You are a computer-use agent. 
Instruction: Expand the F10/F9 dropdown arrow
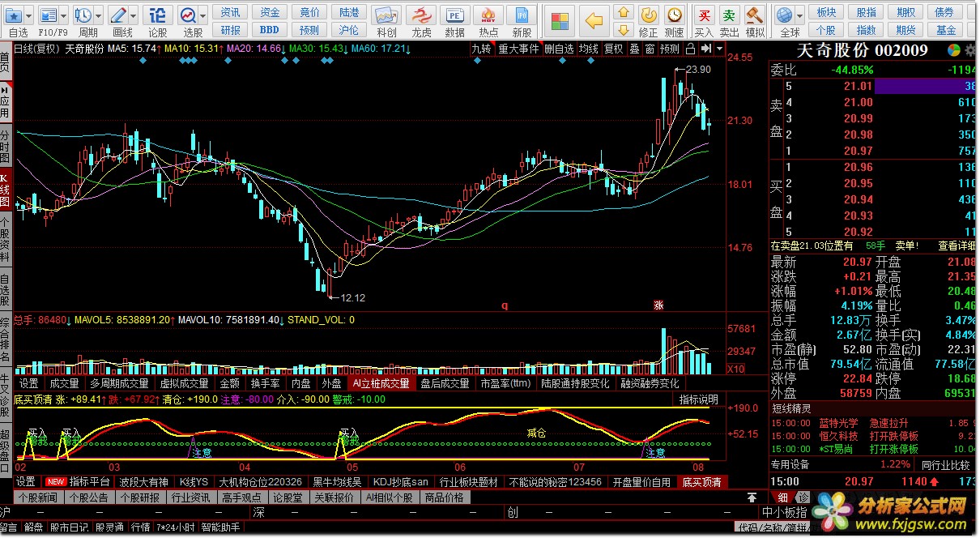(64, 15)
